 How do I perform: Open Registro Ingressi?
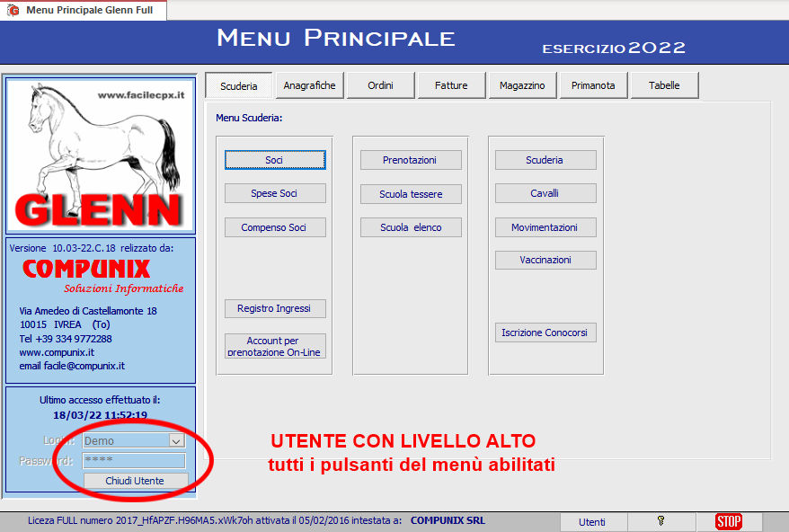tap(275, 308)
